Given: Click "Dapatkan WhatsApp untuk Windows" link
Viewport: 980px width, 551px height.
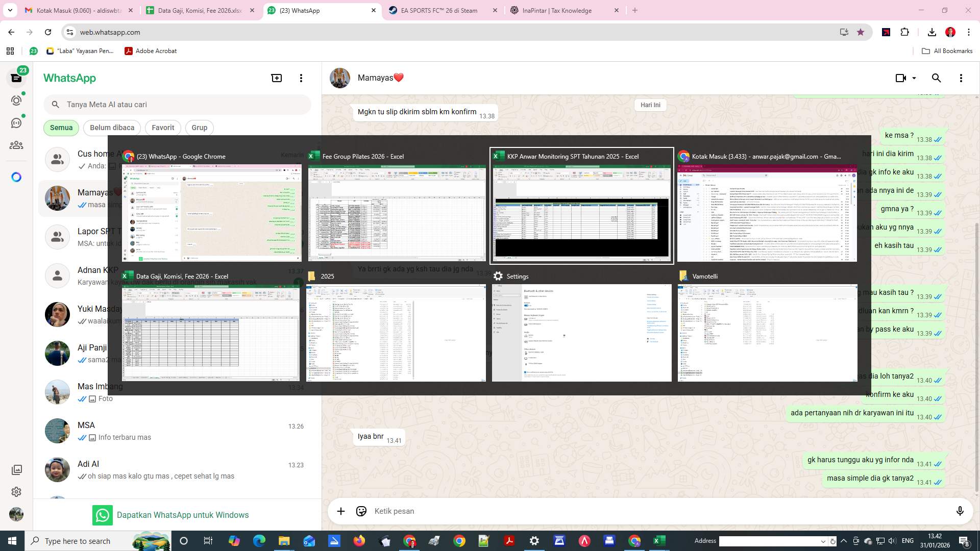Looking at the screenshot, I should 183,515.
